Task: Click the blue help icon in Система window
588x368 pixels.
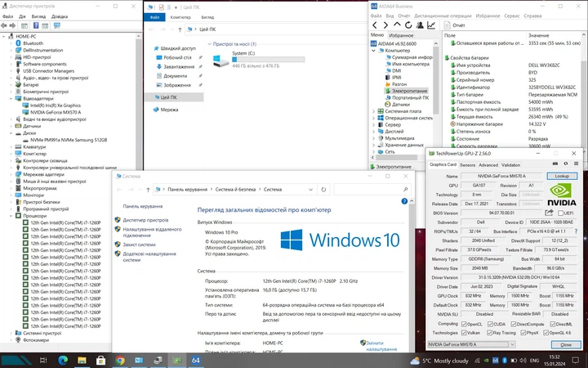Action: coord(404,201)
